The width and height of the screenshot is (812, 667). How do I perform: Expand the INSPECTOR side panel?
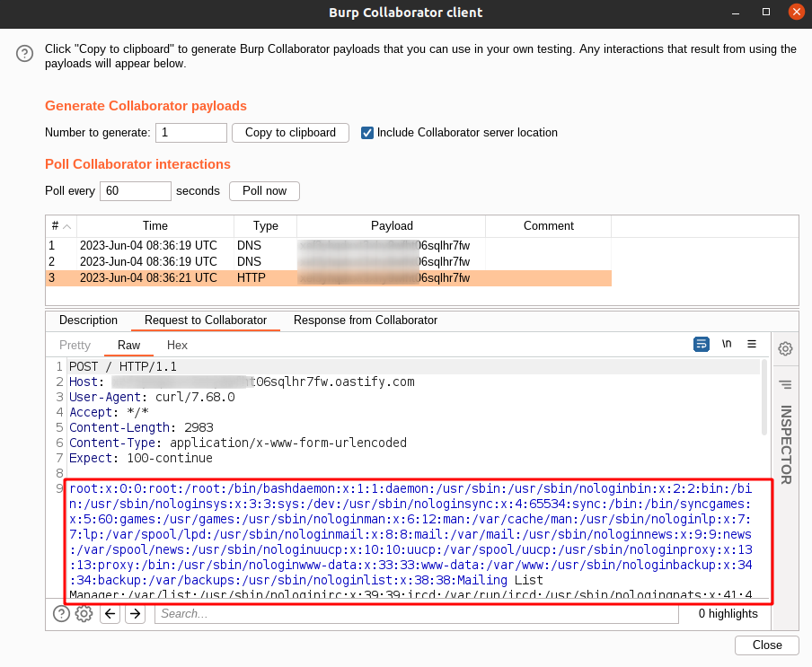coord(785,444)
